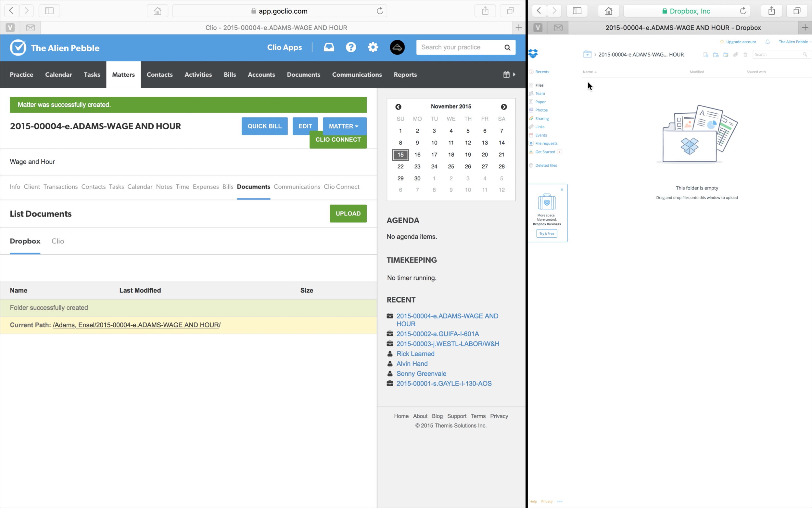The width and height of the screenshot is (812, 508).
Task: Reload the app.goclio.com page
Action: click(380, 11)
